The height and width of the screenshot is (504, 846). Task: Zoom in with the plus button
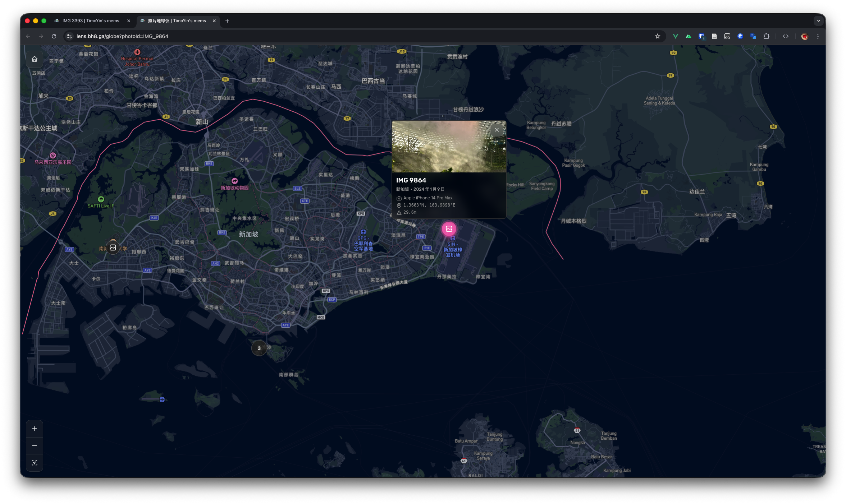click(35, 429)
